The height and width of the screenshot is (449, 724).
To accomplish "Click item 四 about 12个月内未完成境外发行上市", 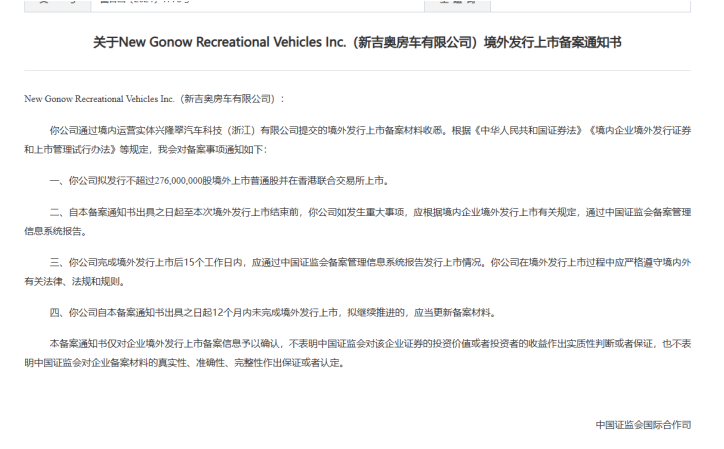I will (273, 313).
